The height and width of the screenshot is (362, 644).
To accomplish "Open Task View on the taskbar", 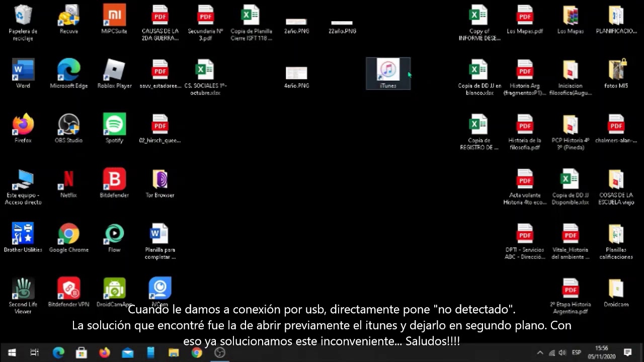I will [35, 352].
